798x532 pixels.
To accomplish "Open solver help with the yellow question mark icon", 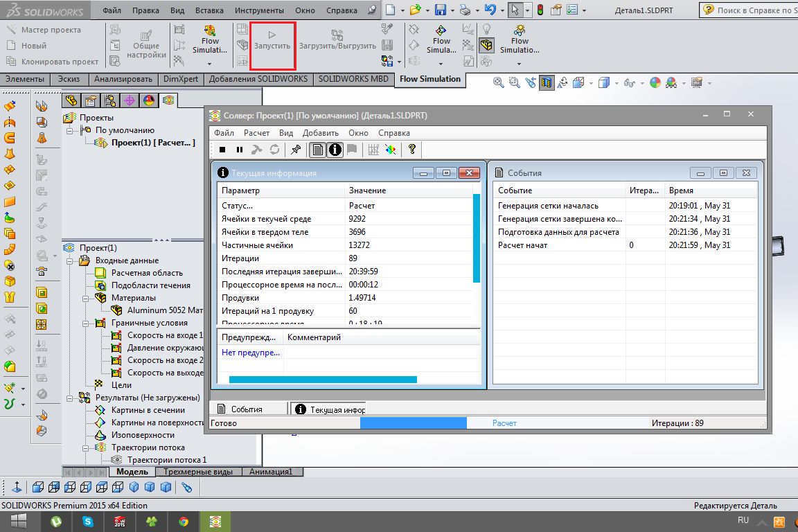I will click(x=412, y=149).
